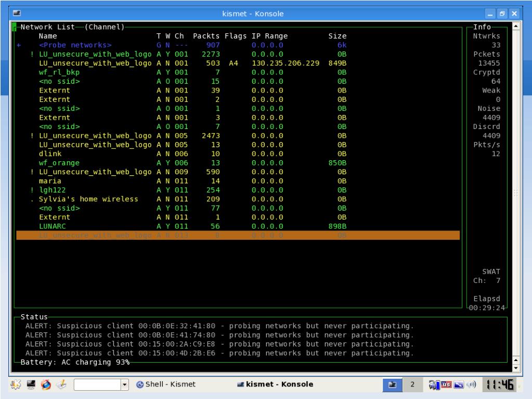Click the alert for client 00:15:00:2A:C9:E8
532x399 pixels.
click(219, 344)
